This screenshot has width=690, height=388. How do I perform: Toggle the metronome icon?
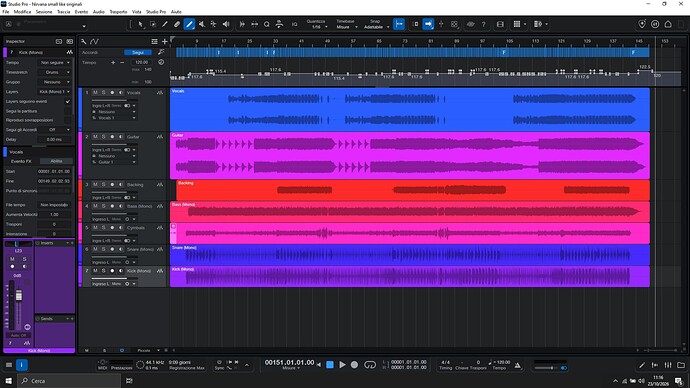(x=518, y=365)
